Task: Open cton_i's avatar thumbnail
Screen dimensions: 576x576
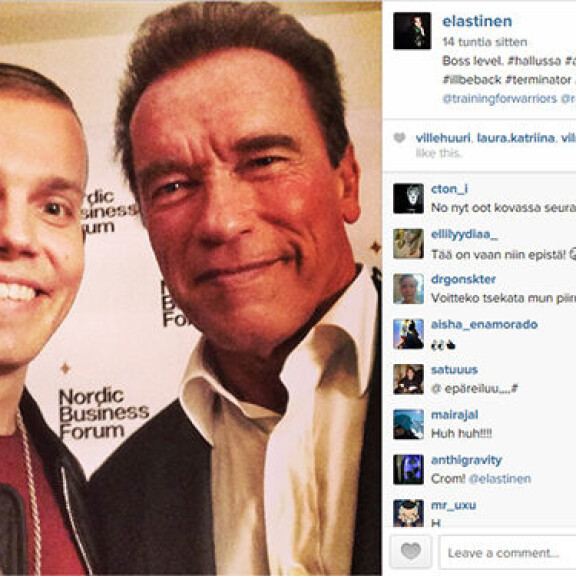Action: pos(408,198)
